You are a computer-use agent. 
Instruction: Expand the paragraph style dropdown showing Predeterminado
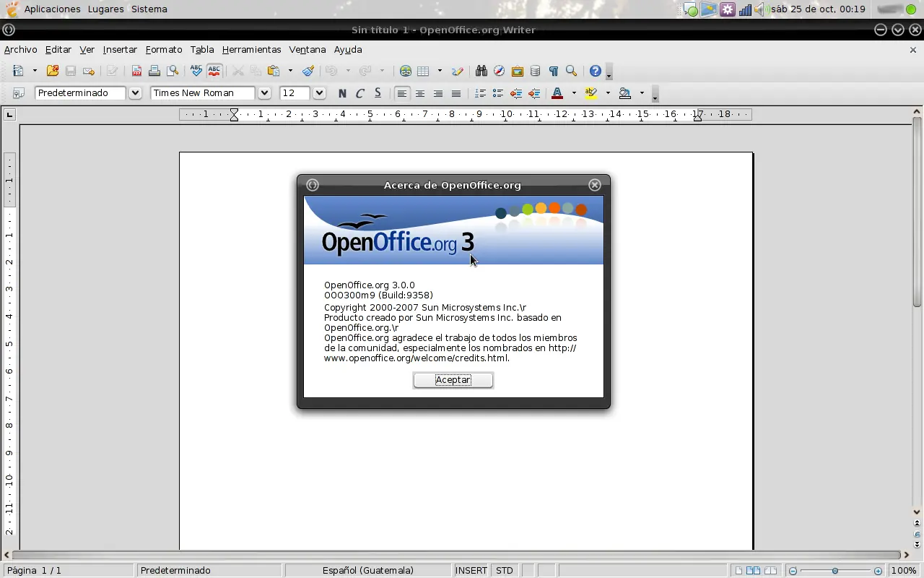(135, 93)
